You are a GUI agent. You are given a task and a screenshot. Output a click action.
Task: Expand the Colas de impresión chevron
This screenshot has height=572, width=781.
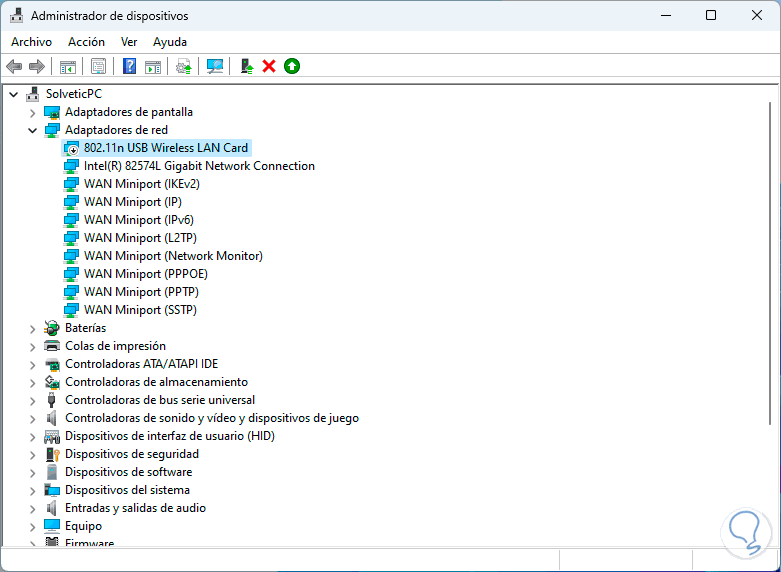[x=32, y=346]
